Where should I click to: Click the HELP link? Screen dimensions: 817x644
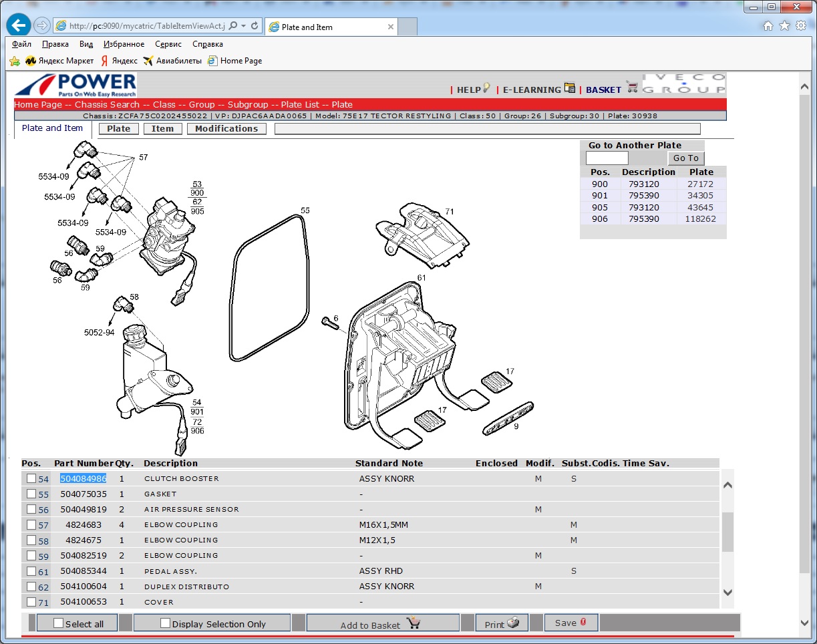(468, 90)
